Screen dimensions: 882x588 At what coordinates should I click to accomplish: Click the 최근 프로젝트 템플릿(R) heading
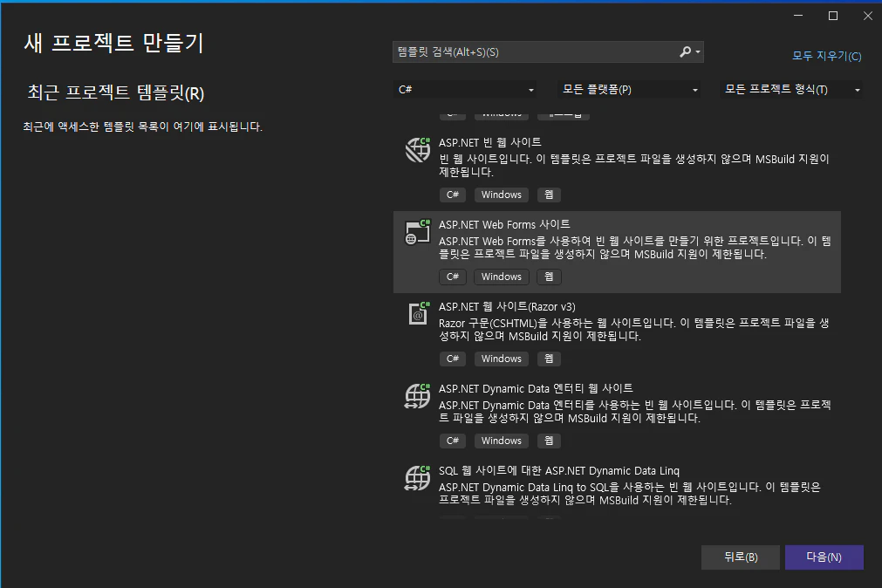pyautogui.click(x=116, y=92)
